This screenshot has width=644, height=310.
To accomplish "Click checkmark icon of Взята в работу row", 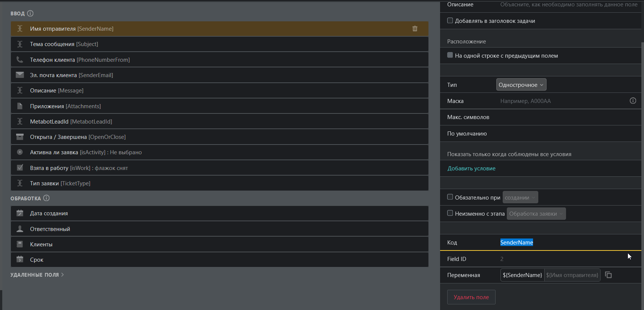I will coord(20,168).
